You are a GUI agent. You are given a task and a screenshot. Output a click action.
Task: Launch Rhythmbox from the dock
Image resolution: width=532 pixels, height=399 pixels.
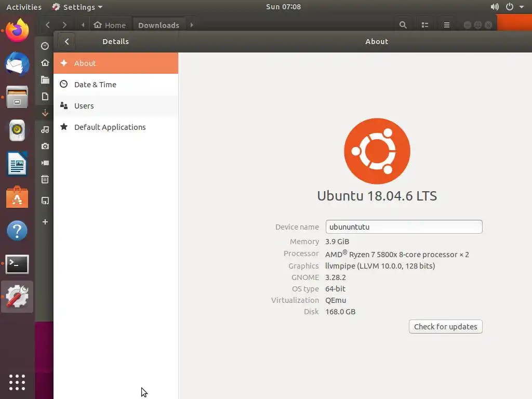tap(17, 130)
